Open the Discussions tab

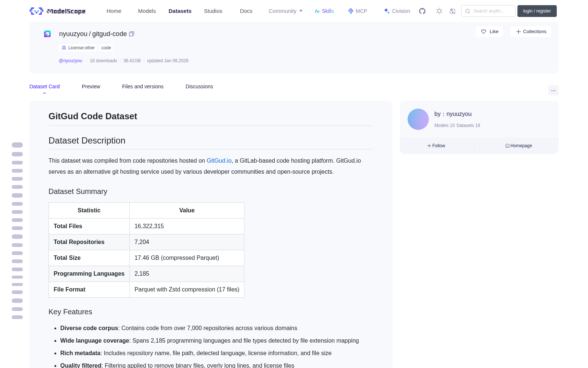coord(199,86)
